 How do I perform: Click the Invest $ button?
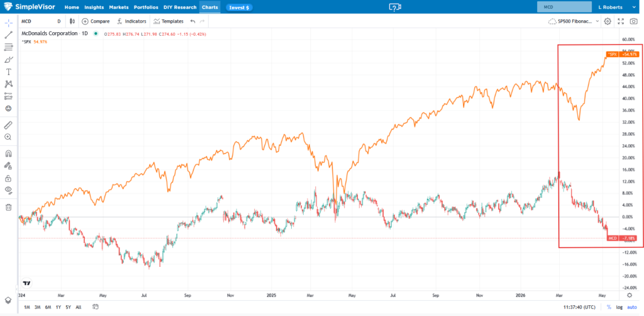pyautogui.click(x=240, y=8)
